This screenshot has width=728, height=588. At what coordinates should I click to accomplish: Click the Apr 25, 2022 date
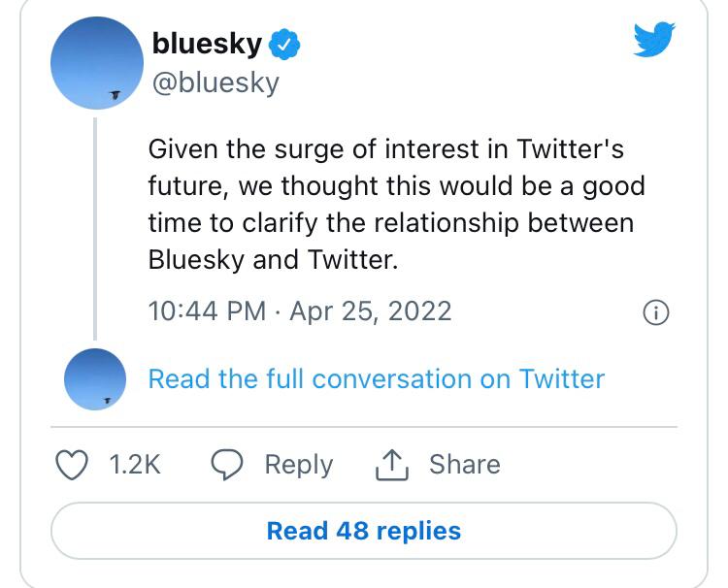click(370, 311)
